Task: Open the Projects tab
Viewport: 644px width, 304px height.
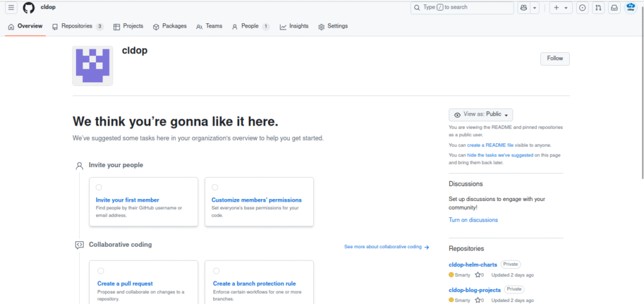Action: pos(128,26)
